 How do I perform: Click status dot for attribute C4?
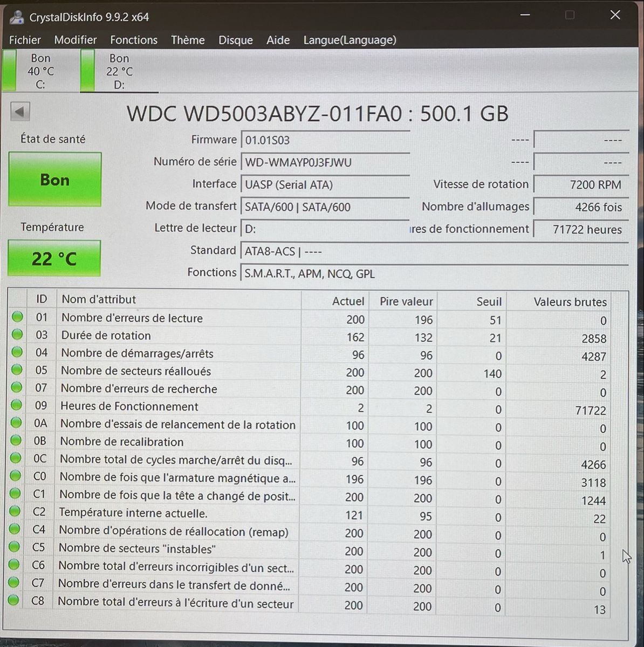pyautogui.click(x=15, y=529)
